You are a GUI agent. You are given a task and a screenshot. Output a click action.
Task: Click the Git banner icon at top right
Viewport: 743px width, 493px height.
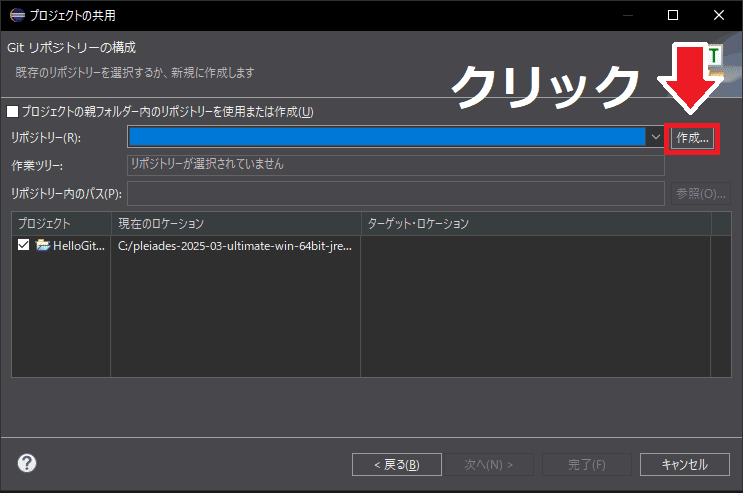point(716,53)
